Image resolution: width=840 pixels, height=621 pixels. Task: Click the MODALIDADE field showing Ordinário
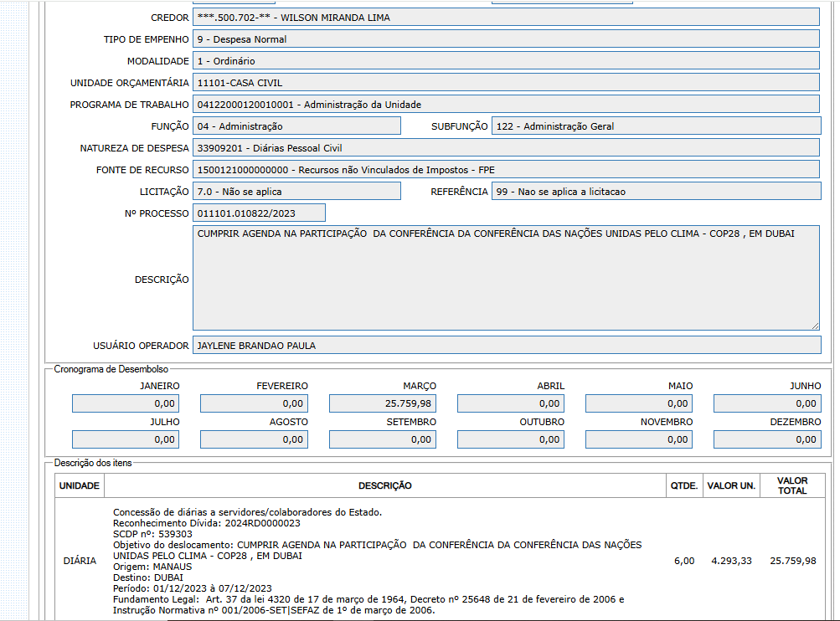(505, 61)
